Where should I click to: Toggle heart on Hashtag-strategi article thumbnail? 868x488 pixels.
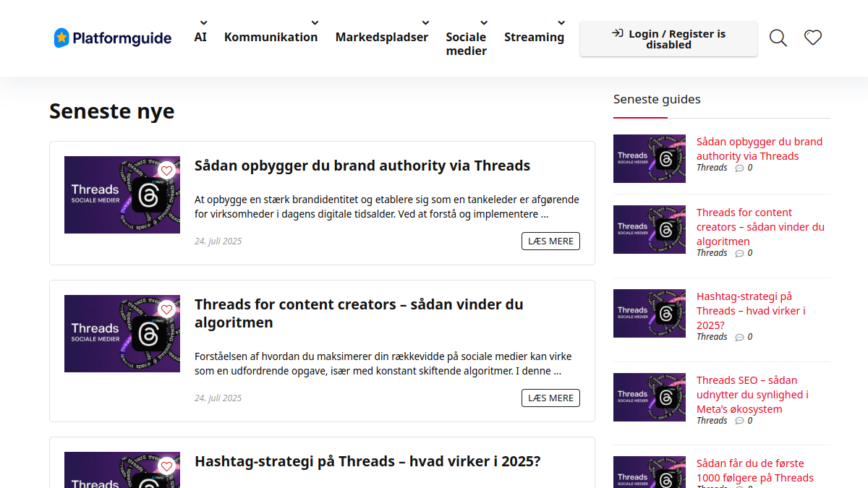[x=167, y=466]
